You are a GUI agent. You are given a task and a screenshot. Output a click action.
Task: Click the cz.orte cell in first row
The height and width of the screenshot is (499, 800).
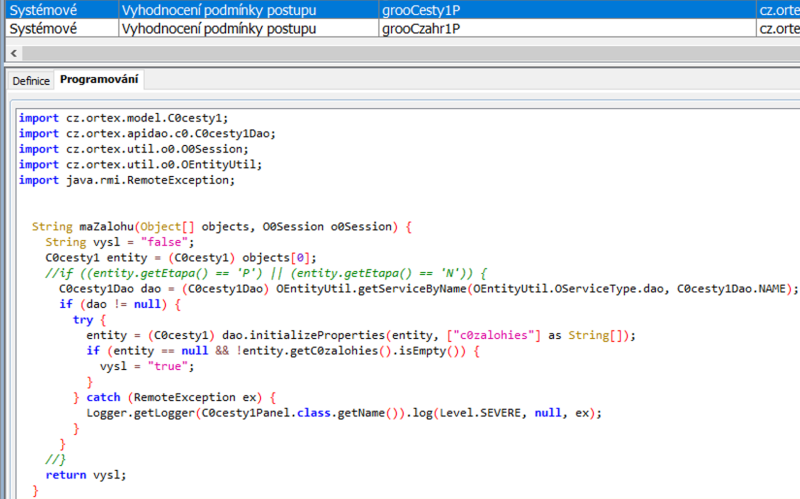(x=778, y=10)
